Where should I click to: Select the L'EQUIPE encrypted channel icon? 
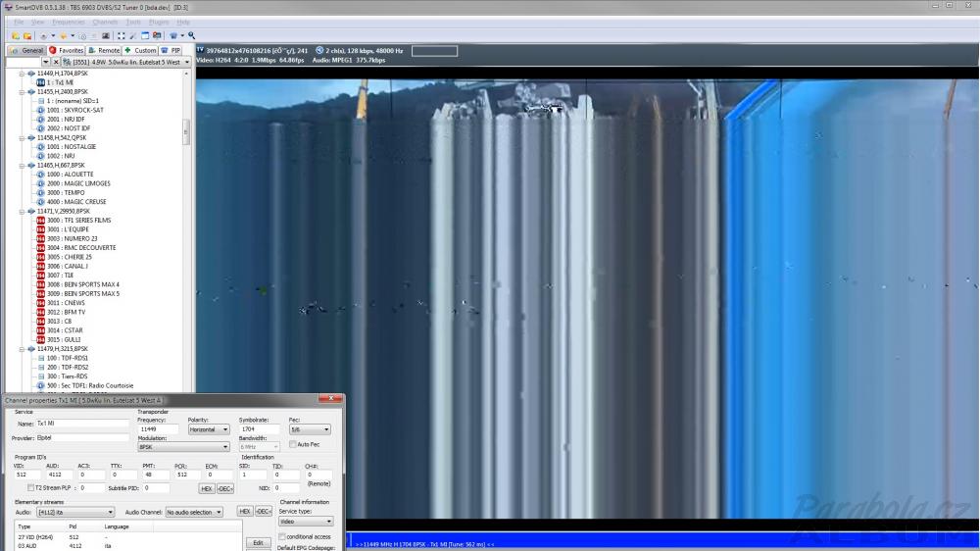[40, 229]
